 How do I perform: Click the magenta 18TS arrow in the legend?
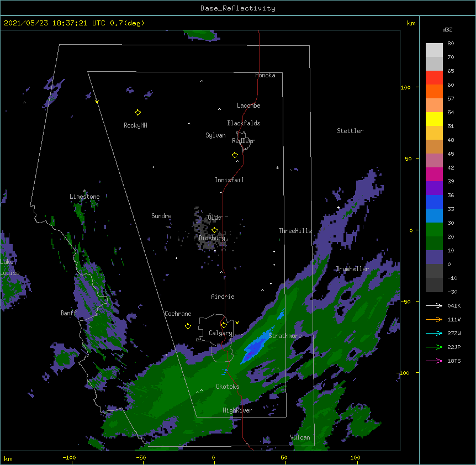[x=434, y=361]
